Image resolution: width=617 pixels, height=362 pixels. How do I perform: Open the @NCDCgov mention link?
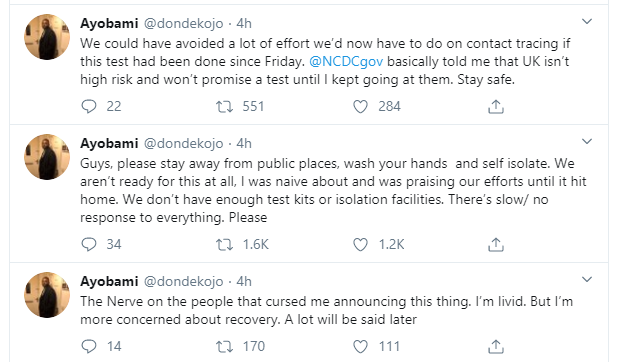coord(346,61)
